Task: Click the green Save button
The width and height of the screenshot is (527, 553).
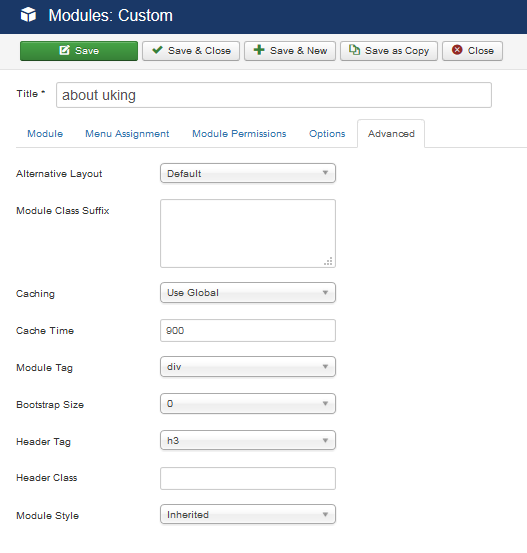Action: pyautogui.click(x=79, y=51)
